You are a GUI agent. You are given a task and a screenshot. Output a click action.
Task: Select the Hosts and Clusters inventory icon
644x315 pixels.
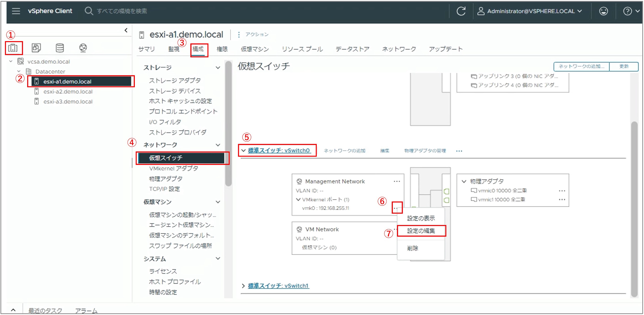(13, 48)
